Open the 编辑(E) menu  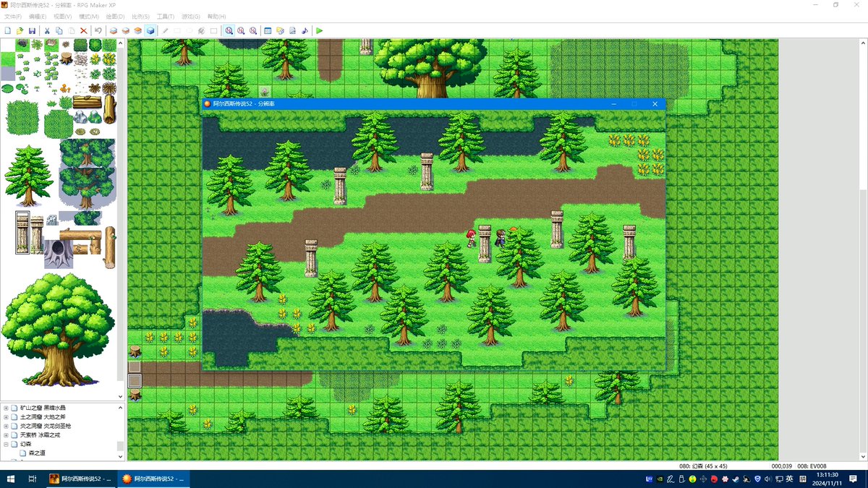coord(38,17)
